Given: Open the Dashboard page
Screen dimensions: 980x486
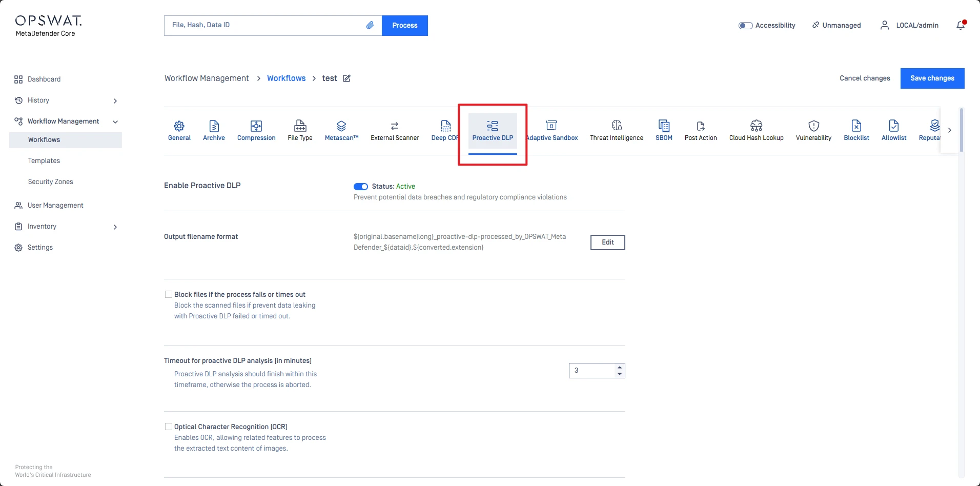Looking at the screenshot, I should (x=44, y=79).
